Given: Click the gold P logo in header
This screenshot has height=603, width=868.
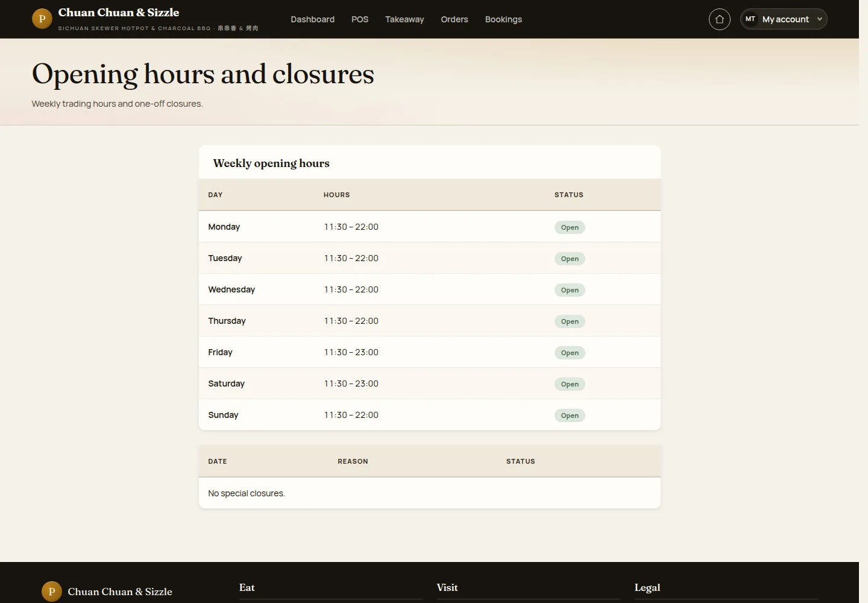Looking at the screenshot, I should coord(42,19).
